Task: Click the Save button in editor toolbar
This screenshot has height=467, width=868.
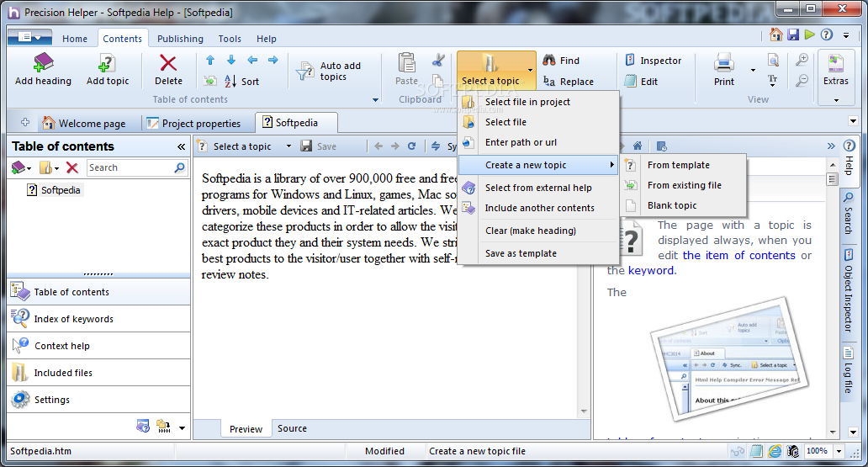Action: click(319, 146)
